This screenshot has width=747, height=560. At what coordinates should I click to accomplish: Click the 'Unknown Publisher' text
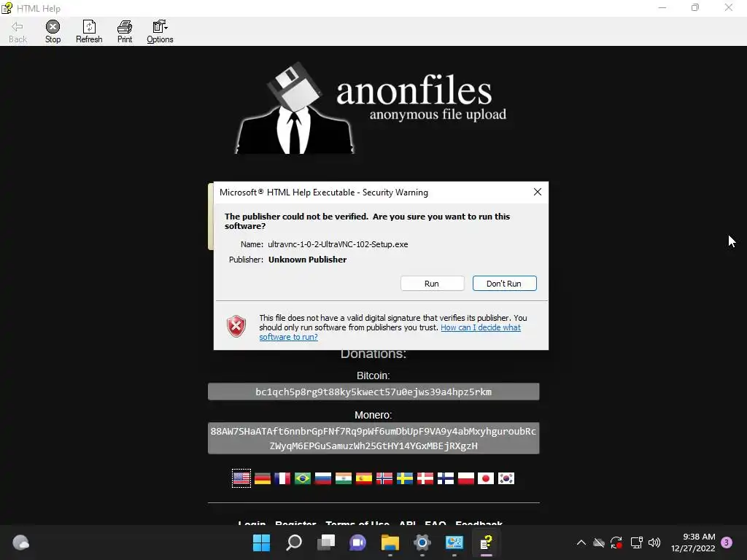coord(307,260)
